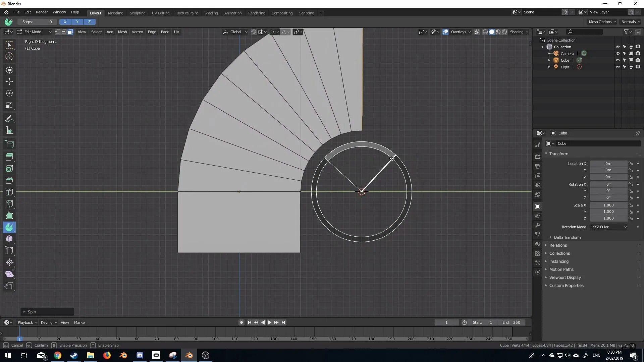The width and height of the screenshot is (644, 362).
Task: Select the Poly Build tool
Action: (x=9, y=216)
